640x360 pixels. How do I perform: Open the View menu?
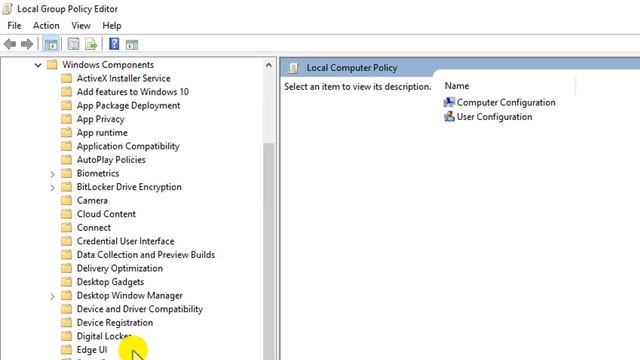pyautogui.click(x=81, y=25)
